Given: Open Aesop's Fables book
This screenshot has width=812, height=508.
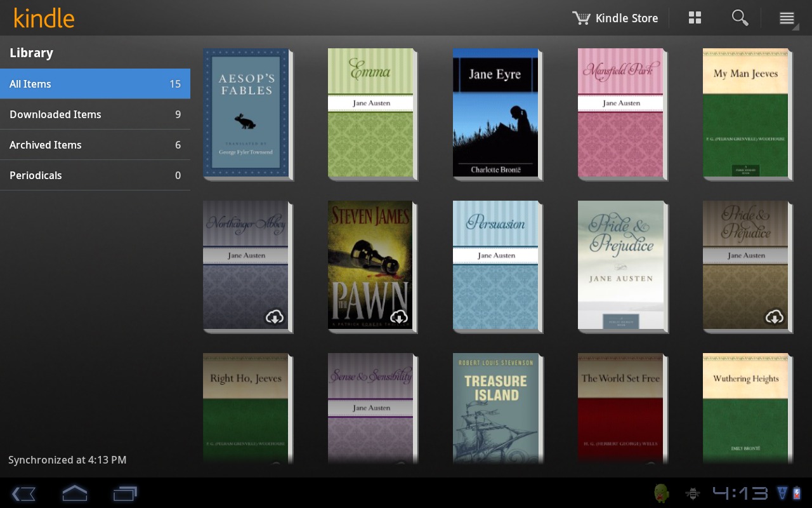Looking at the screenshot, I should [x=247, y=114].
